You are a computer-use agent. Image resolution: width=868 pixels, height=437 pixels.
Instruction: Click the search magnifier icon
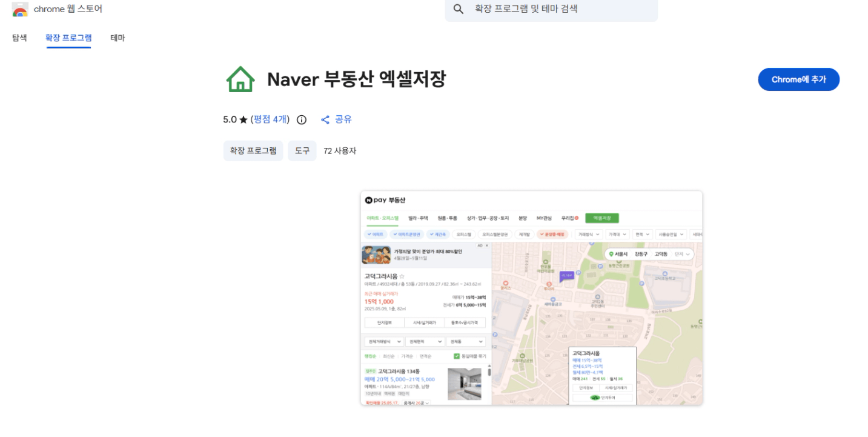[459, 9]
